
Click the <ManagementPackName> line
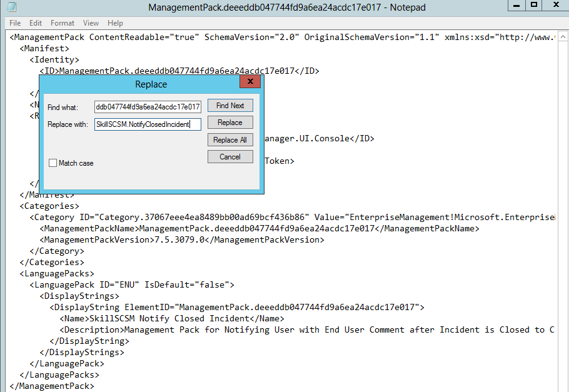click(259, 228)
